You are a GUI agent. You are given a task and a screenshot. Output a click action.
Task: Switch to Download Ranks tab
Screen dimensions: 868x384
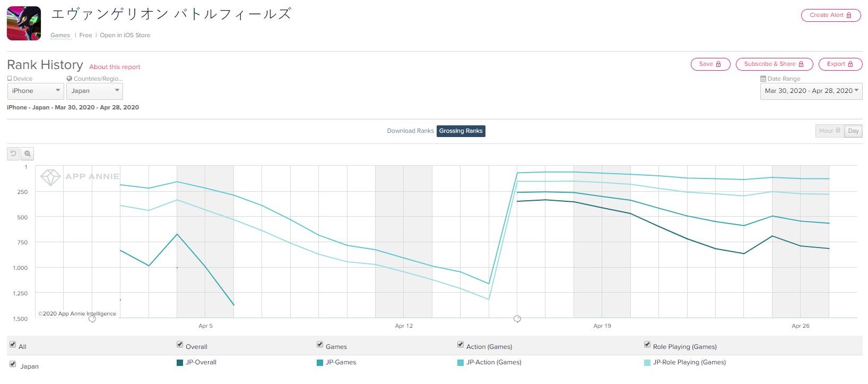[x=410, y=131]
